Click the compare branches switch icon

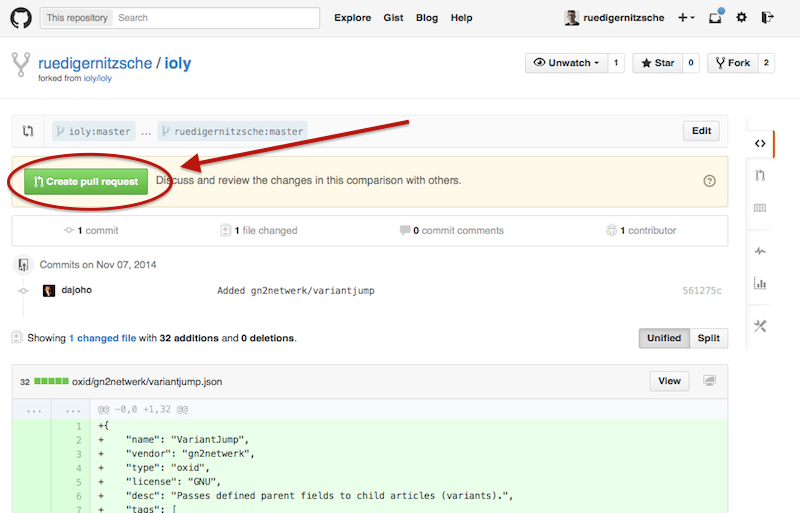click(x=28, y=131)
